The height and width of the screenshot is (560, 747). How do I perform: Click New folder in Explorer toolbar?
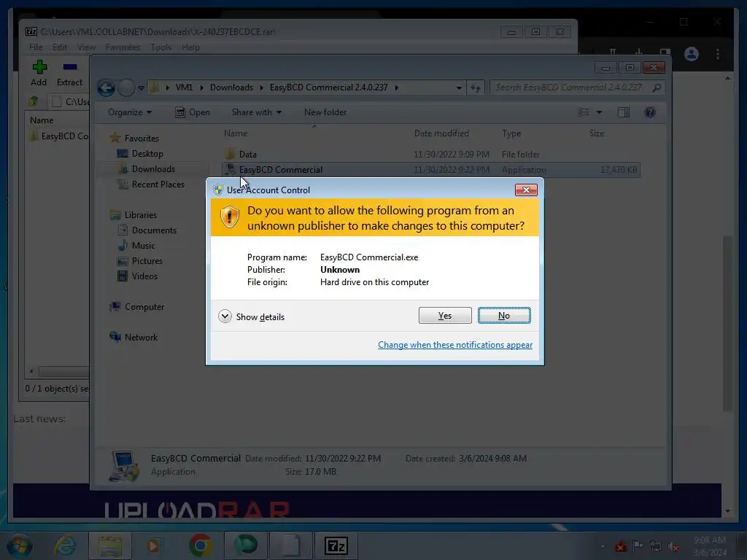pyautogui.click(x=325, y=112)
